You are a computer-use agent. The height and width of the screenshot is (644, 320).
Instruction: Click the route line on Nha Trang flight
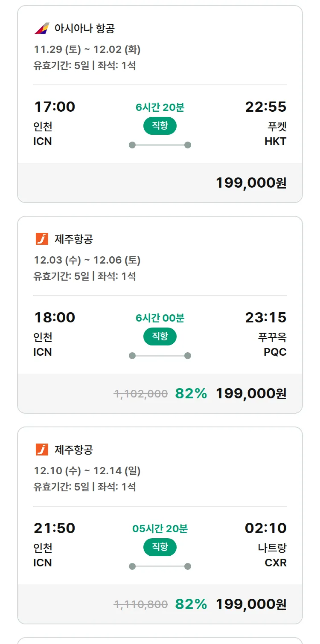(x=160, y=566)
